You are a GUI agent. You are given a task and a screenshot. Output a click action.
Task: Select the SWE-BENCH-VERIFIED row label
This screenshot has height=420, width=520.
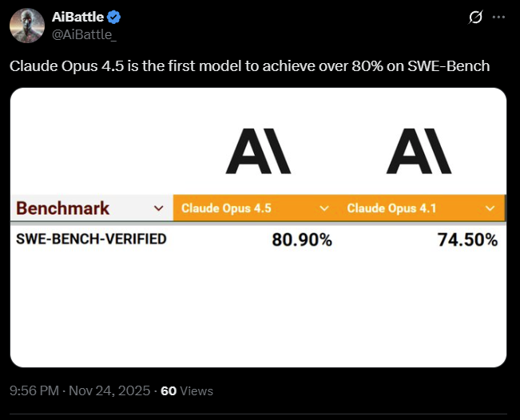pyautogui.click(x=92, y=239)
